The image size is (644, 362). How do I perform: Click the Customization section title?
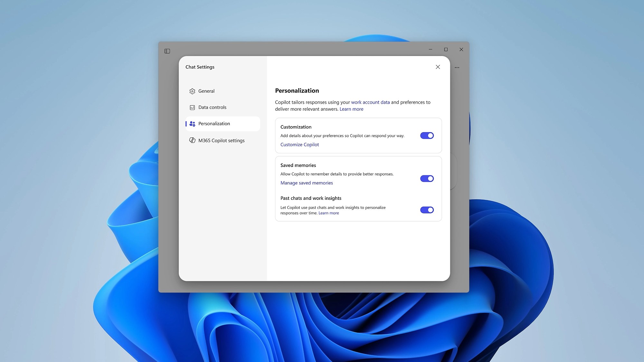pos(296,127)
